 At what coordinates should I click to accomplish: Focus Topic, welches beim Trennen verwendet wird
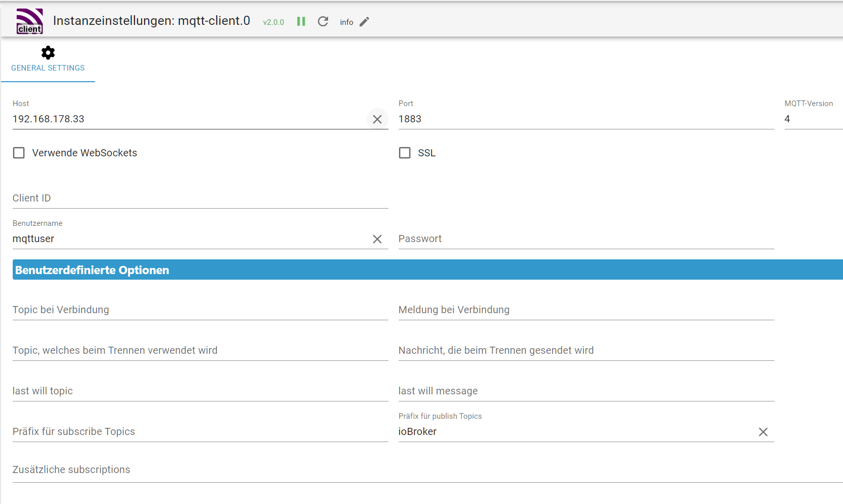pos(201,351)
